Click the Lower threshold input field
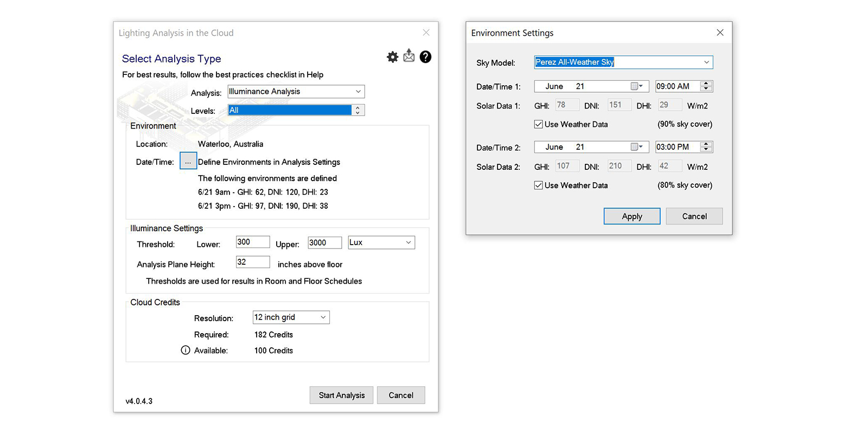Image resolution: width=868 pixels, height=434 pixels. (x=252, y=242)
